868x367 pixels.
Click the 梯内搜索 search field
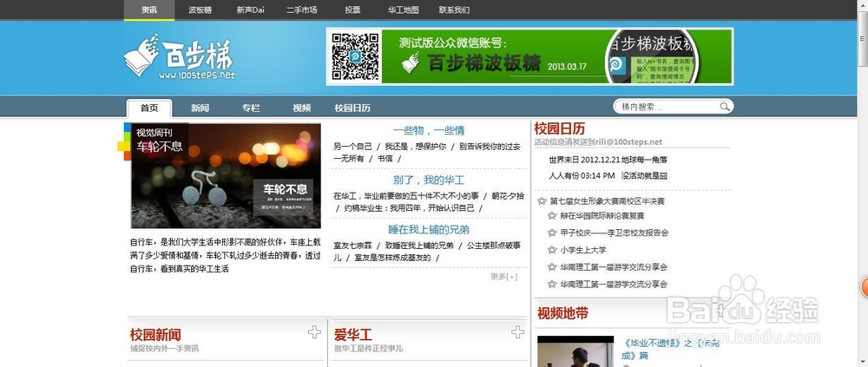(x=667, y=107)
